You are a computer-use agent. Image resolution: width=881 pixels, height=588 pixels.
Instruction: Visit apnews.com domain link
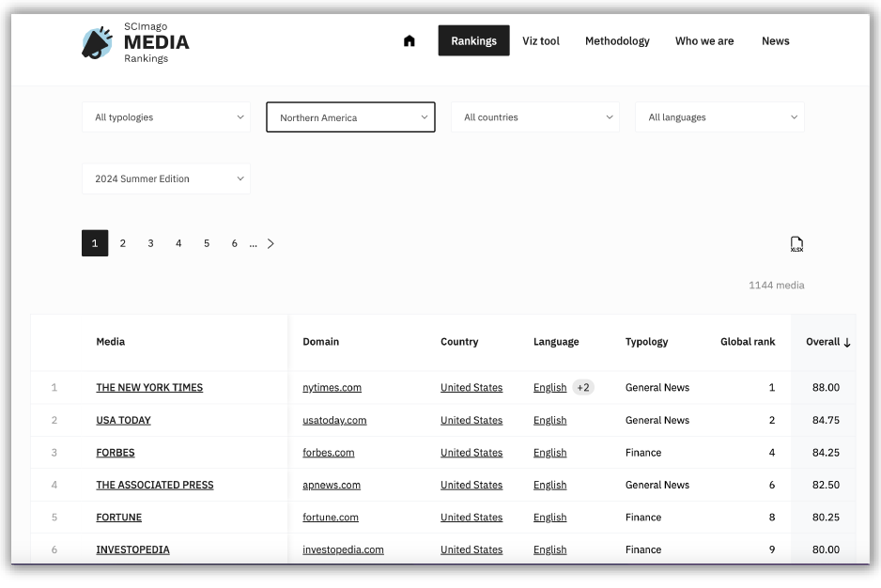332,485
